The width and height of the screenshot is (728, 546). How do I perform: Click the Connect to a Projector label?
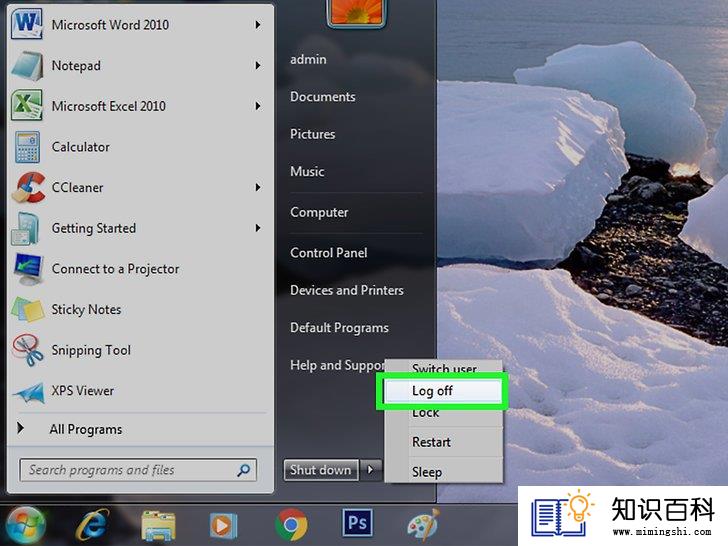point(115,269)
